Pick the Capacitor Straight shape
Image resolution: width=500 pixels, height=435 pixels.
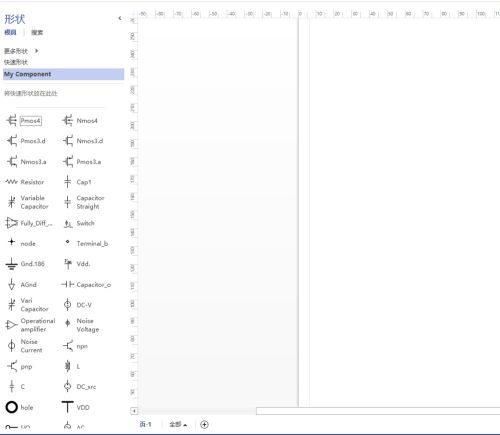tap(83, 202)
